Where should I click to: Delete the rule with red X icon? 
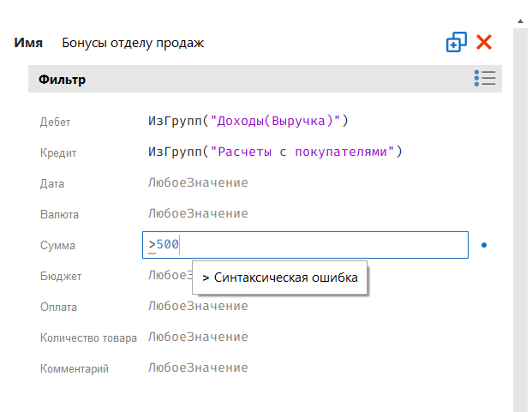(484, 42)
